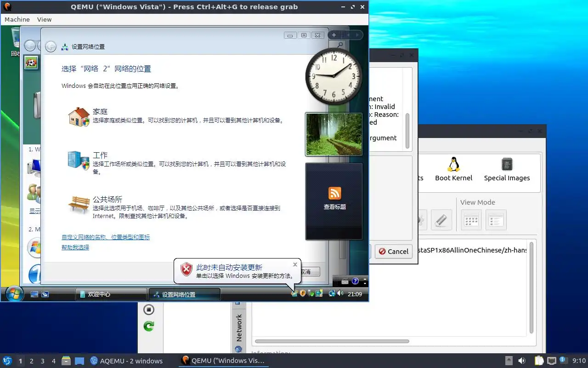Click the RSS feed headlines gadget icon
This screenshot has height=368, width=588.
pos(334,193)
